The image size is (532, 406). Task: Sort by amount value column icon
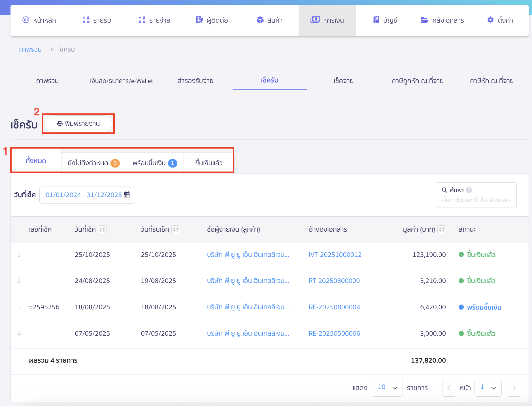coord(442,229)
